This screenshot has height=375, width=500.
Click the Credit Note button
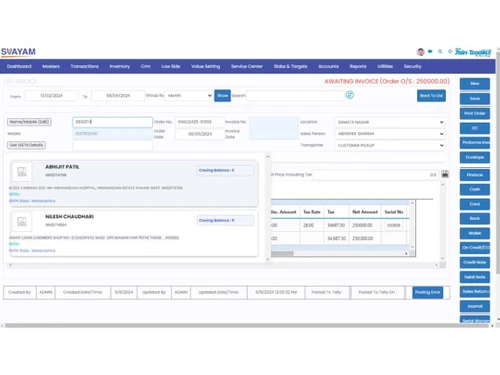475,262
